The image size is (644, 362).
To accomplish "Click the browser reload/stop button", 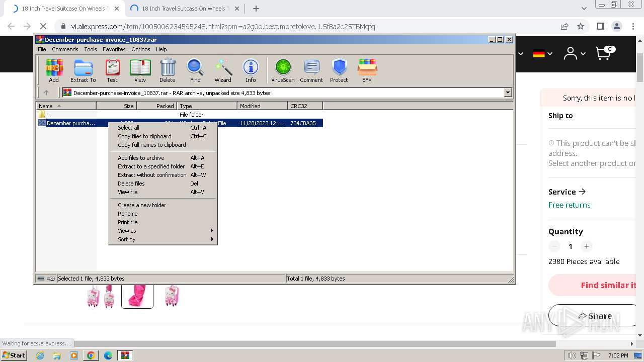I will (43, 27).
